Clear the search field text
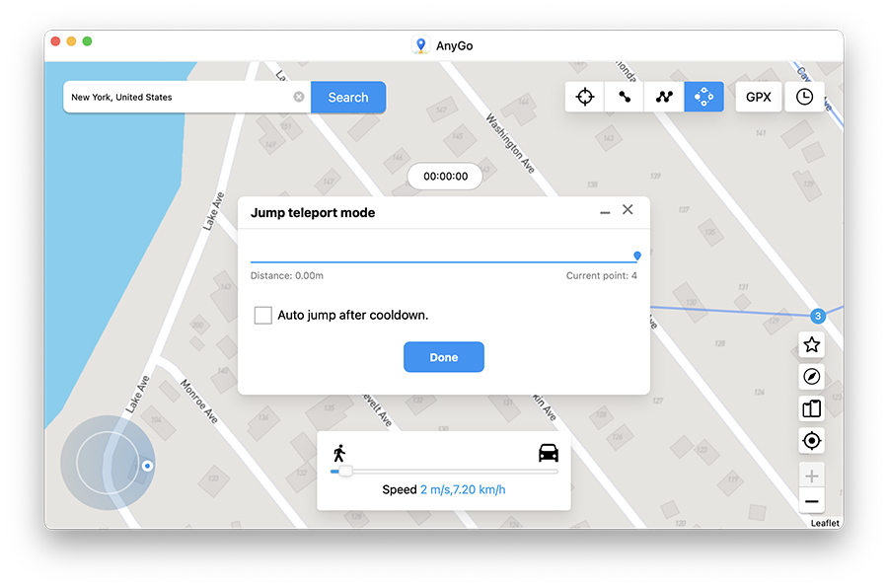This screenshot has width=888, height=588. click(x=299, y=98)
